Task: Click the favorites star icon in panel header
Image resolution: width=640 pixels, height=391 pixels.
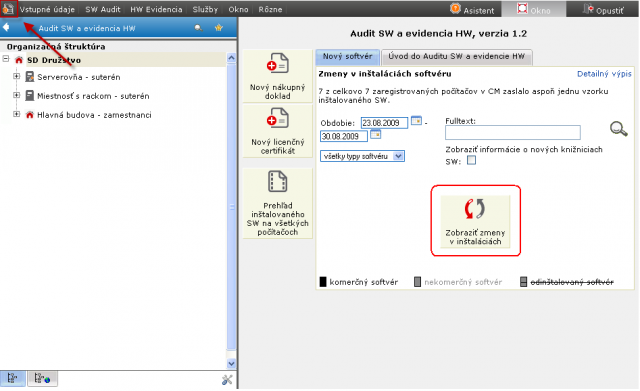Action: (x=219, y=28)
